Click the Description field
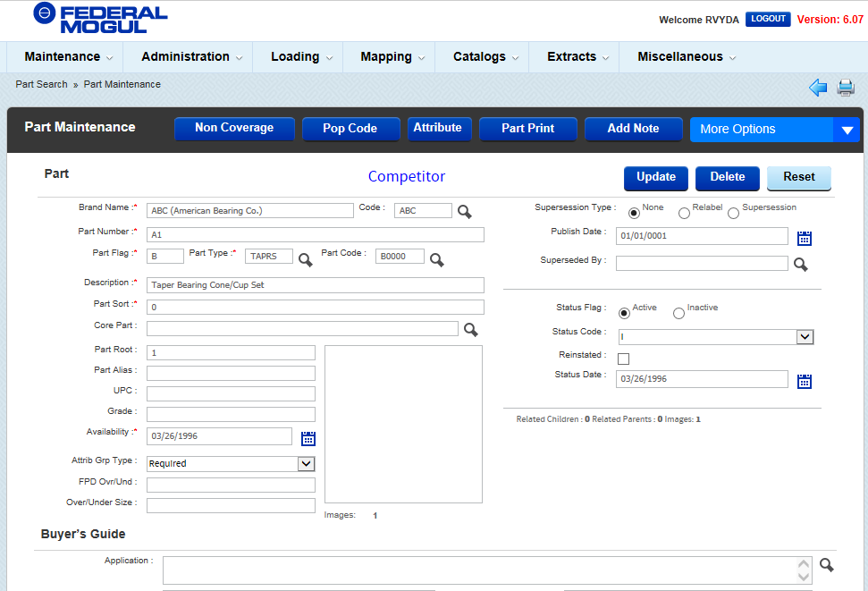This screenshot has height=591, width=868. tap(315, 284)
